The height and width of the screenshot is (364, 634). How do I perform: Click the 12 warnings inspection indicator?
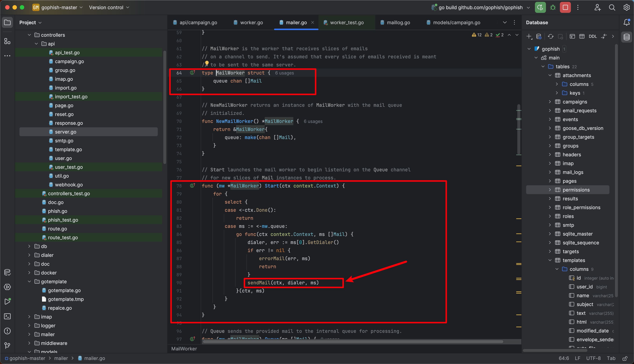[477, 35]
